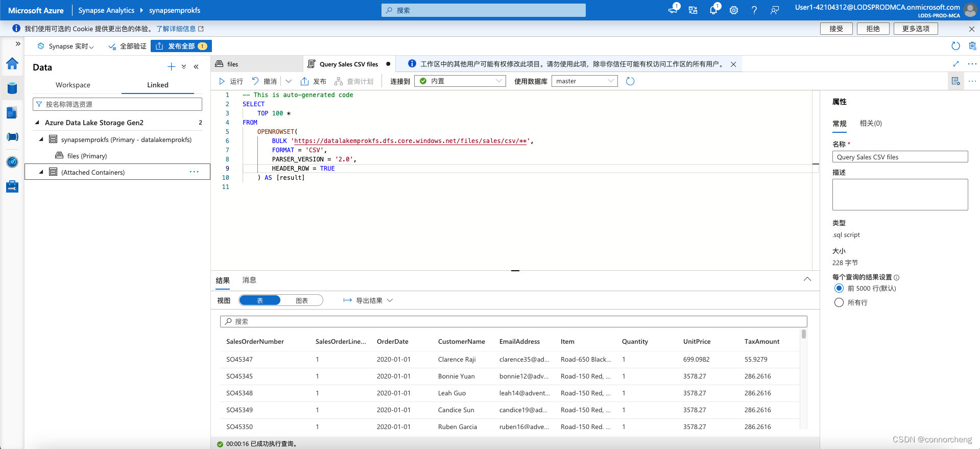
Task: Collapse the synapsemprokfs primary storage node
Action: [x=41, y=139]
